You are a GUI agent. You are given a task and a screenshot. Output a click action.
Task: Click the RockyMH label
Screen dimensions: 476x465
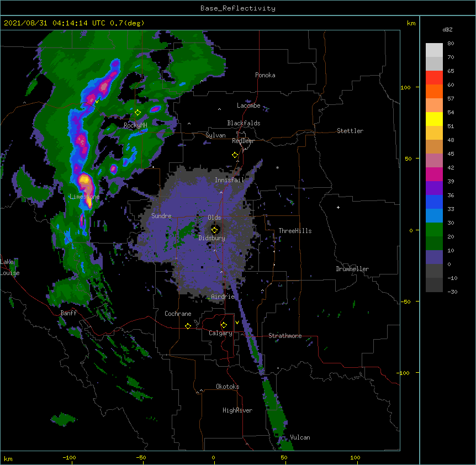click(x=135, y=125)
